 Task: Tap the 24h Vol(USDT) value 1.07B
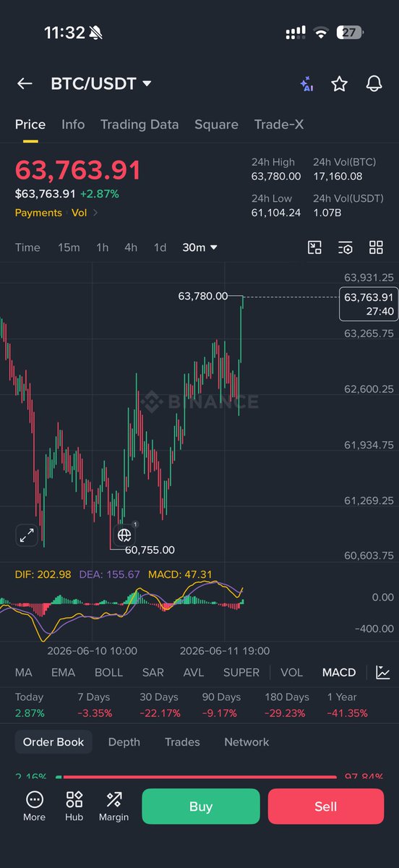click(x=328, y=213)
